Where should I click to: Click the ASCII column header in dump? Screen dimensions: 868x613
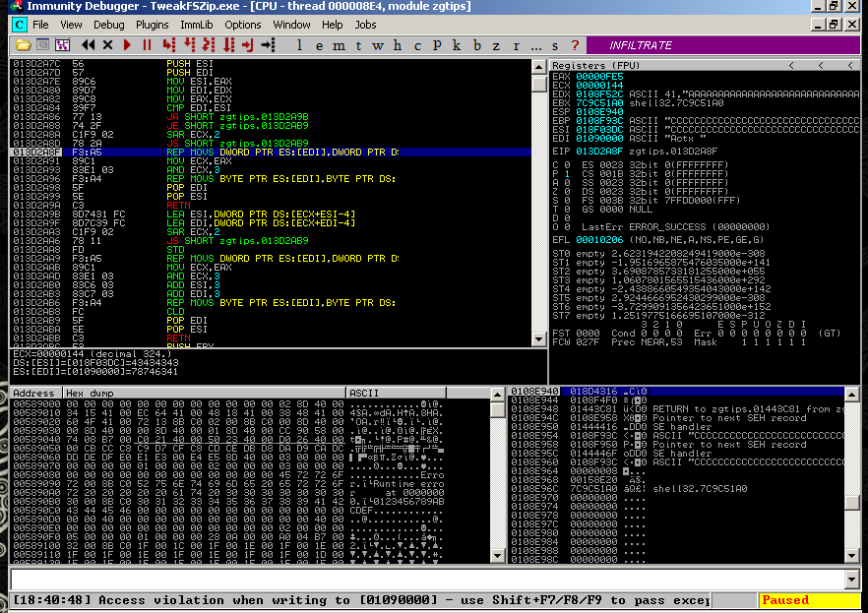coord(397,393)
